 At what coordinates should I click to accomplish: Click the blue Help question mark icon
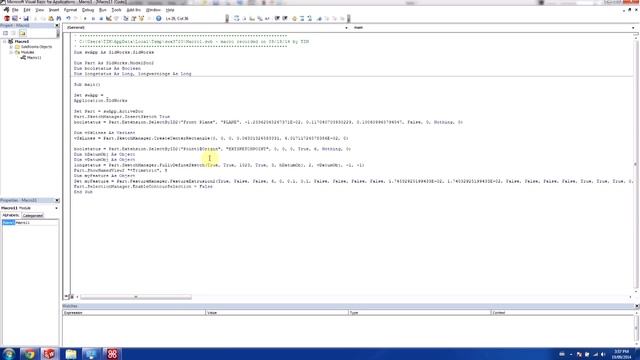click(x=158, y=18)
